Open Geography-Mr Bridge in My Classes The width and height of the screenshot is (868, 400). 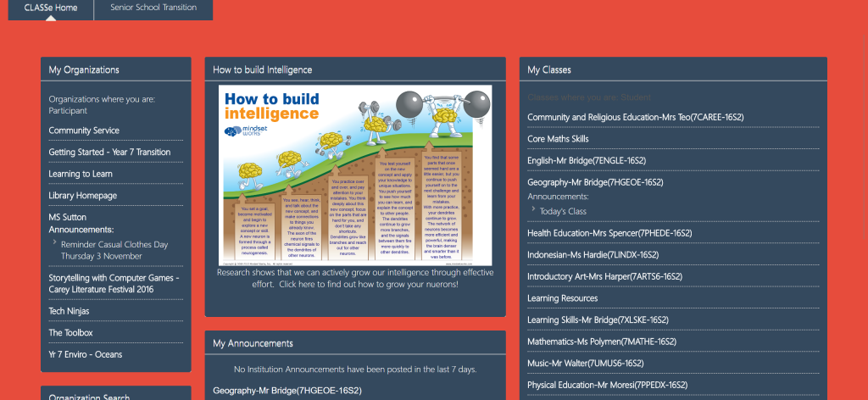tap(595, 182)
